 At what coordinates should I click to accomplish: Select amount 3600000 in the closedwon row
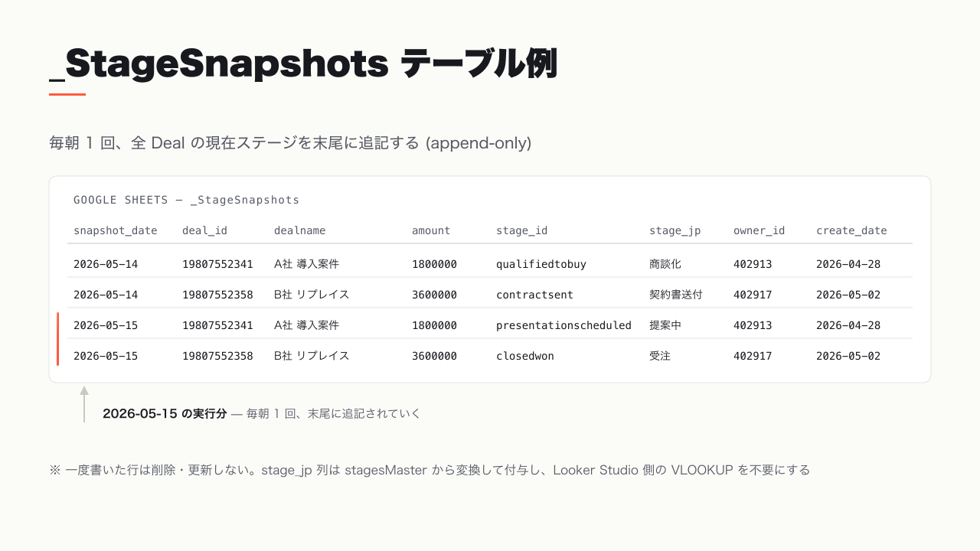tap(434, 356)
